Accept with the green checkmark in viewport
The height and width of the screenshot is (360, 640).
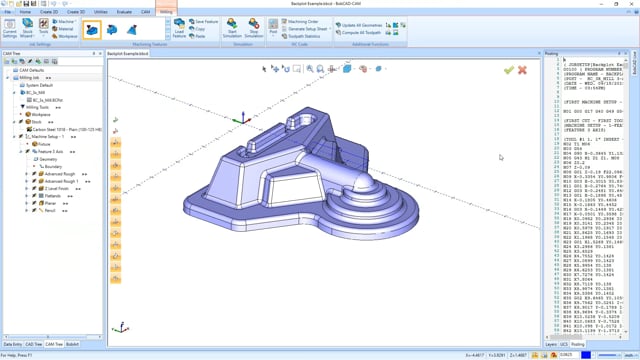point(509,70)
